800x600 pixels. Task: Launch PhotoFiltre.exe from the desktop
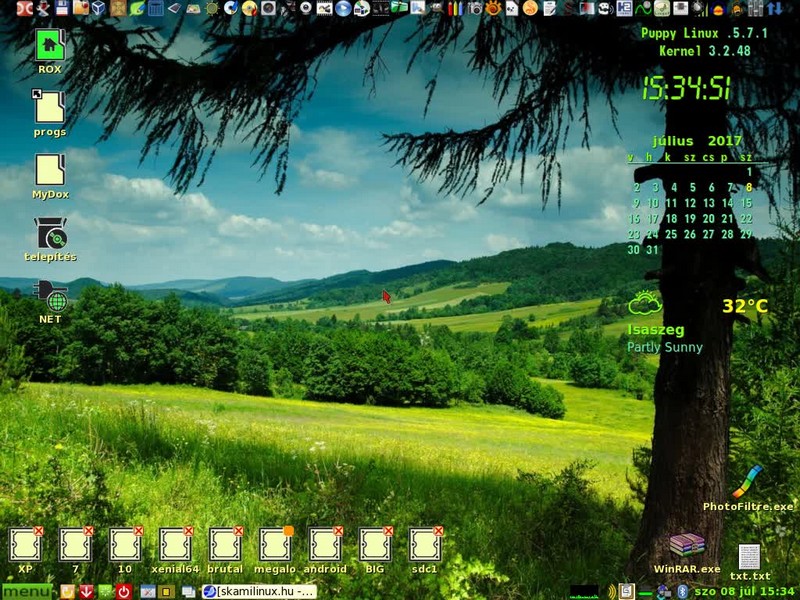[747, 482]
